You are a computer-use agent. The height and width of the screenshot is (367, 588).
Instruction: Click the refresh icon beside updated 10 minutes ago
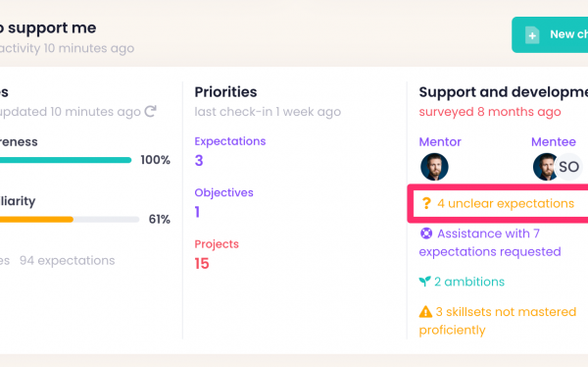(x=150, y=111)
